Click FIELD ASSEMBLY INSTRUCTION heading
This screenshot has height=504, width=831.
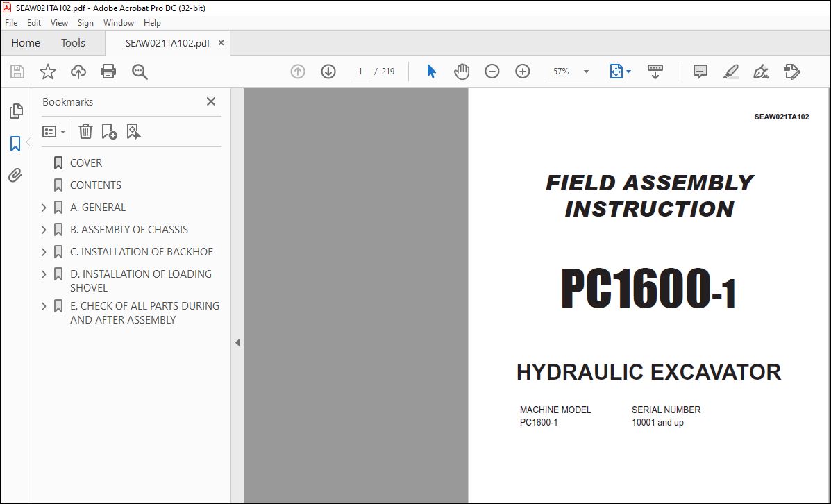649,196
